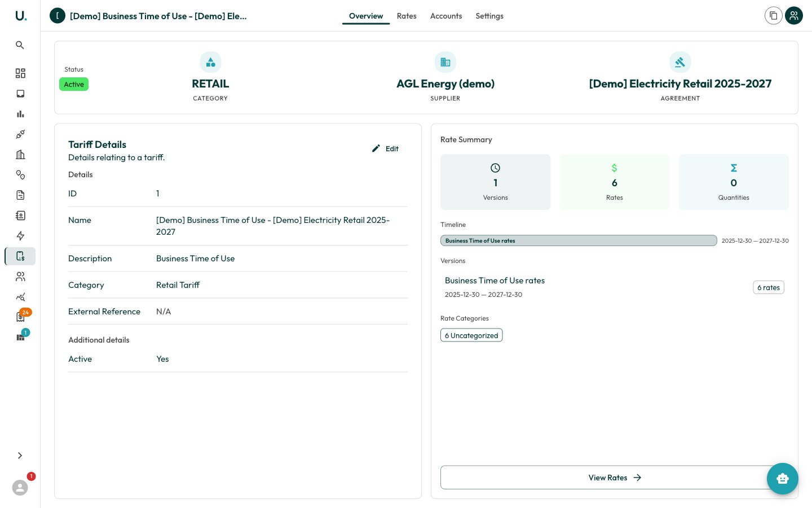Click the Rate Summary heading
Viewport: 812px width, 508px height.
coord(466,139)
